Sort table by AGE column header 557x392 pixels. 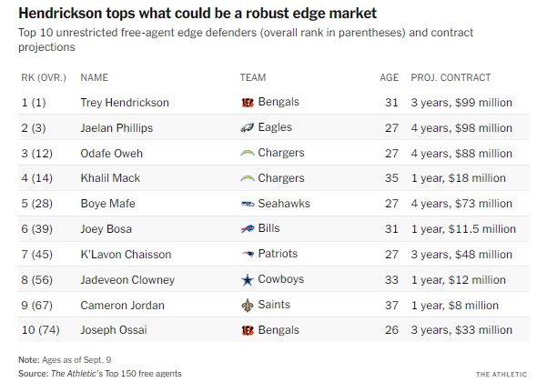[x=389, y=77]
